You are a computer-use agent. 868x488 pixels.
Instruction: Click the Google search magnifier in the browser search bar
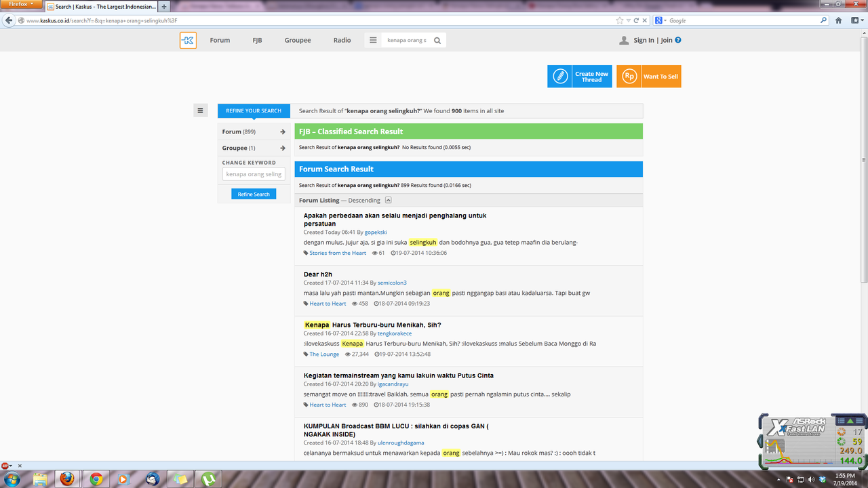pos(823,20)
